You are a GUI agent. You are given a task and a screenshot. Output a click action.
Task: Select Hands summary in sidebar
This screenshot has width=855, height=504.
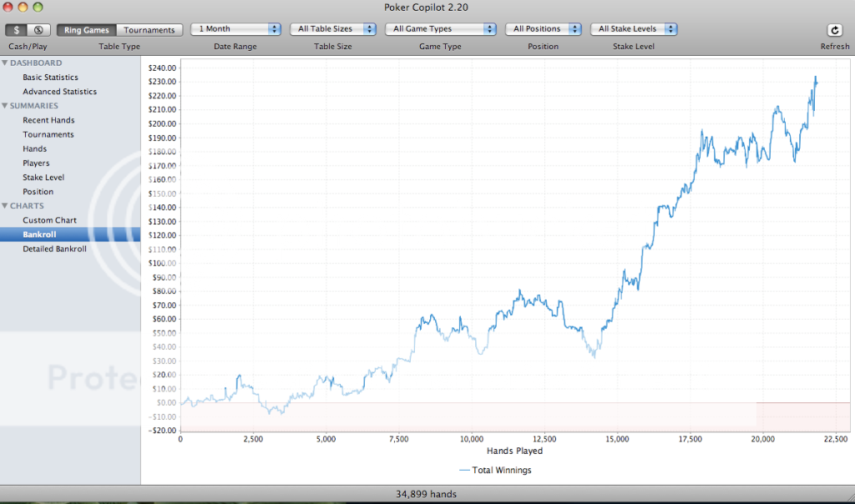(34, 149)
